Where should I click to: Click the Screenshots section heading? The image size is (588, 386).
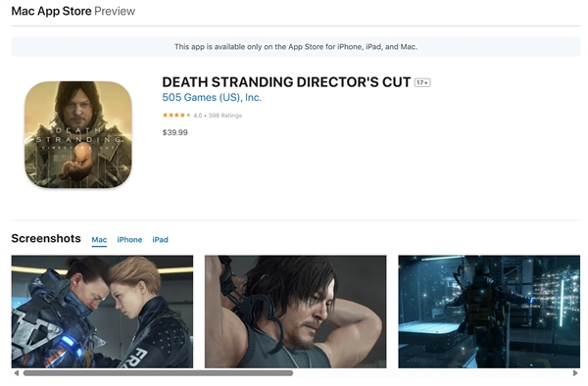[46, 238]
